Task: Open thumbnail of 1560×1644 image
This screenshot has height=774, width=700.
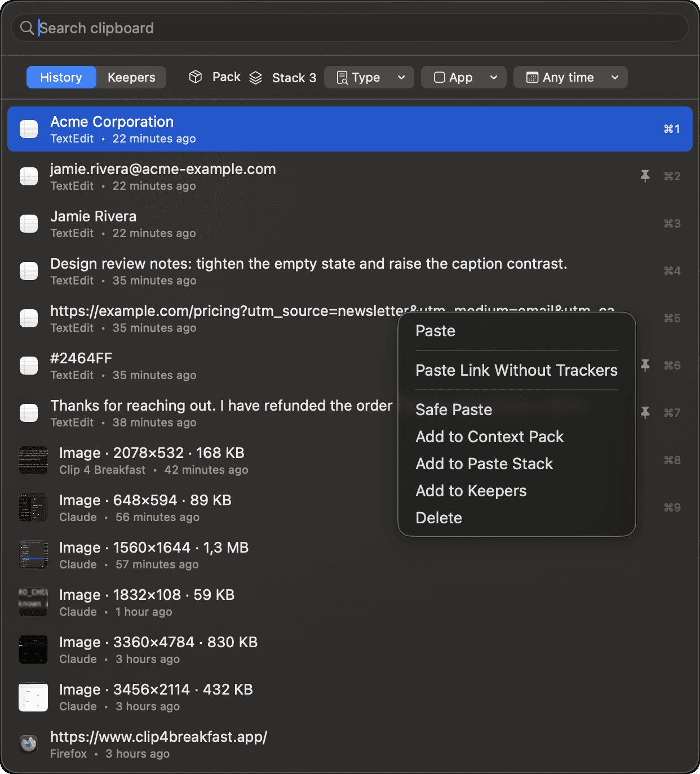Action: tap(33, 555)
